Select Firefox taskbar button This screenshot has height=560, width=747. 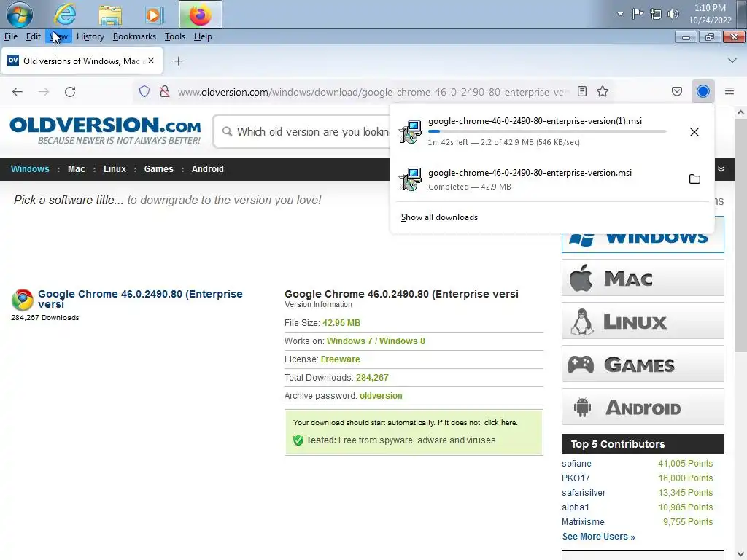click(200, 15)
